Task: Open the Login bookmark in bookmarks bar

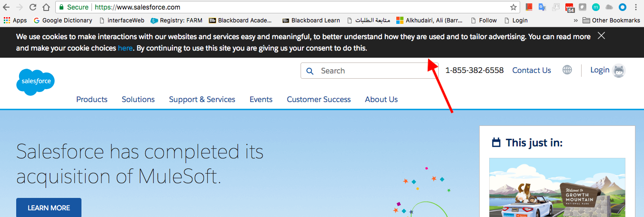Action: pos(515,20)
